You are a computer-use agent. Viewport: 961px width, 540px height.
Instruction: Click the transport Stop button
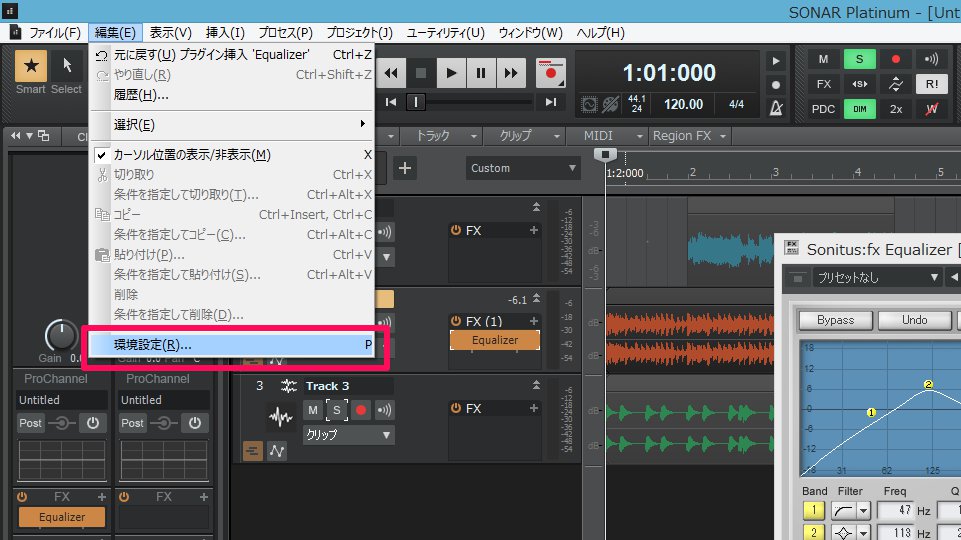click(421, 73)
